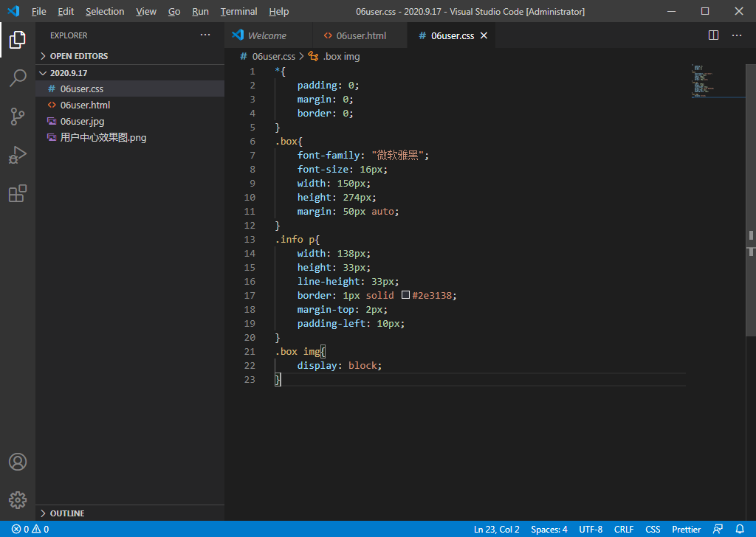Expand the OUTLINE section

[x=130, y=513]
